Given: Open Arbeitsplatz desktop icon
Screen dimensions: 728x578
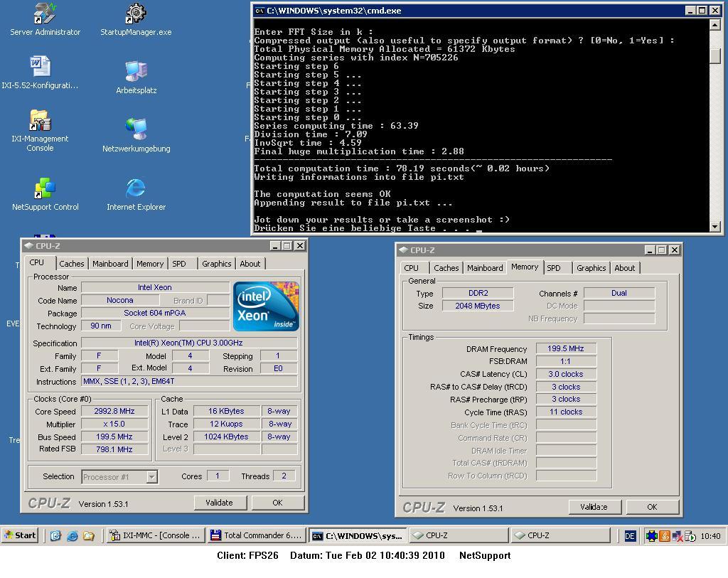Looking at the screenshot, I should point(136,77).
